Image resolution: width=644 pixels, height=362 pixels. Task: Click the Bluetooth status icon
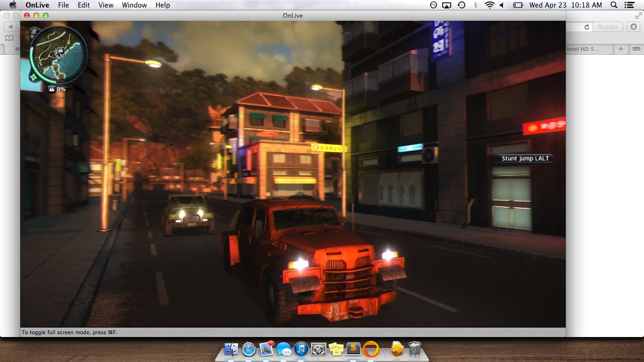coord(476,5)
